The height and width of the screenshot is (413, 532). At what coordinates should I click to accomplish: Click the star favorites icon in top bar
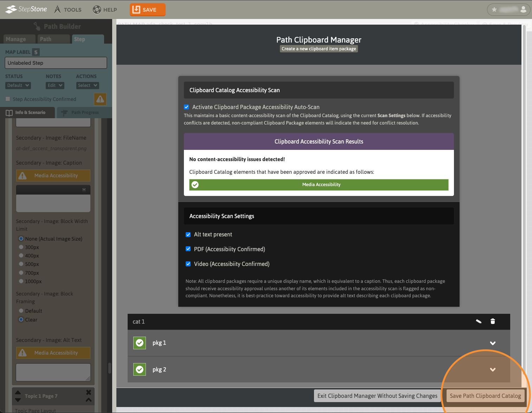coord(494,9)
